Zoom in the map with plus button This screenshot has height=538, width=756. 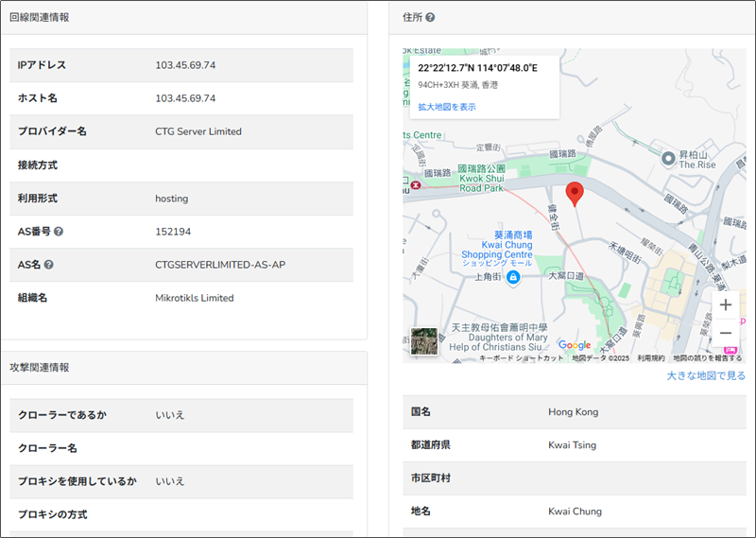coord(726,304)
